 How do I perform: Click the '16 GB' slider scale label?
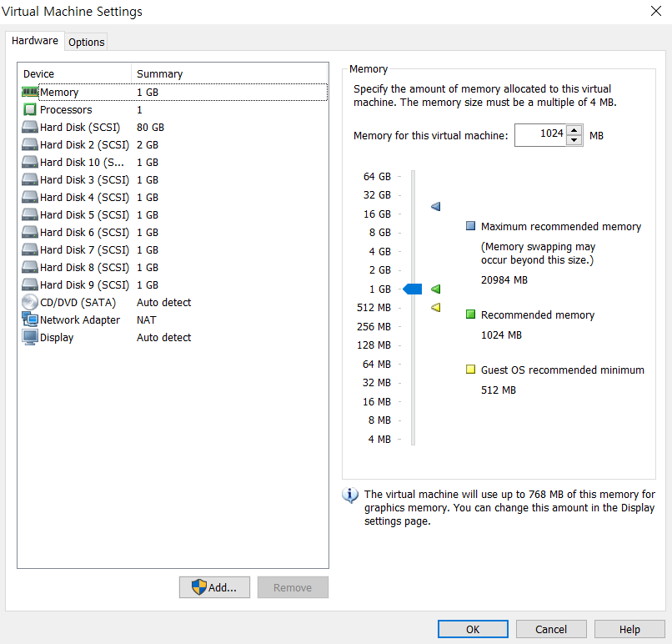coord(377,214)
